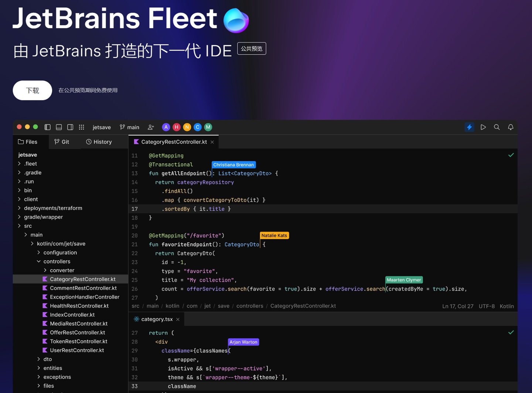Switch to the History tab

click(x=99, y=142)
